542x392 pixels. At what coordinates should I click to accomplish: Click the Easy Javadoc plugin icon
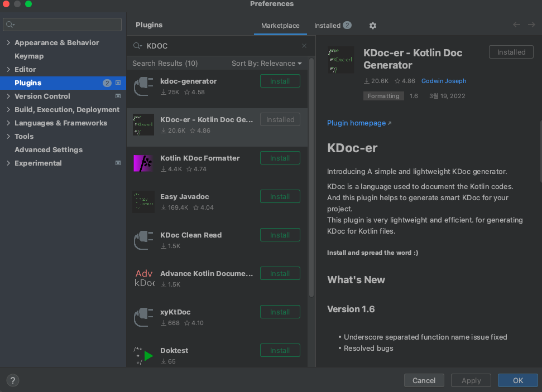tap(143, 202)
